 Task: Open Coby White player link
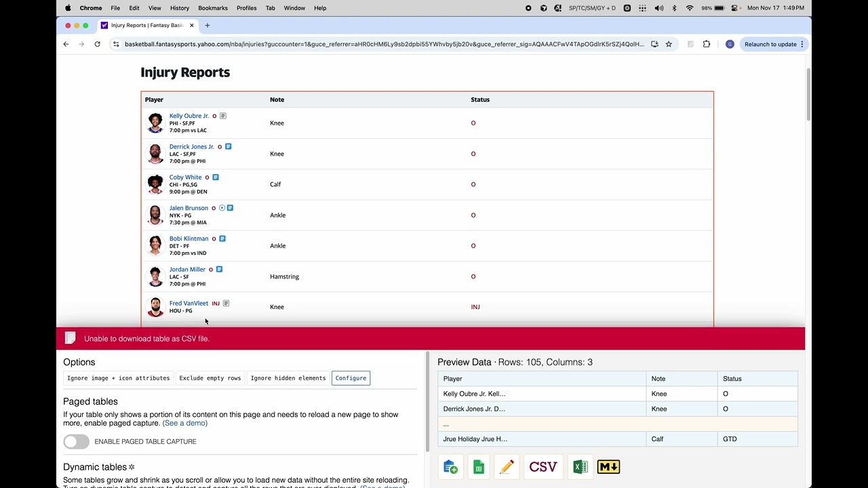point(185,178)
